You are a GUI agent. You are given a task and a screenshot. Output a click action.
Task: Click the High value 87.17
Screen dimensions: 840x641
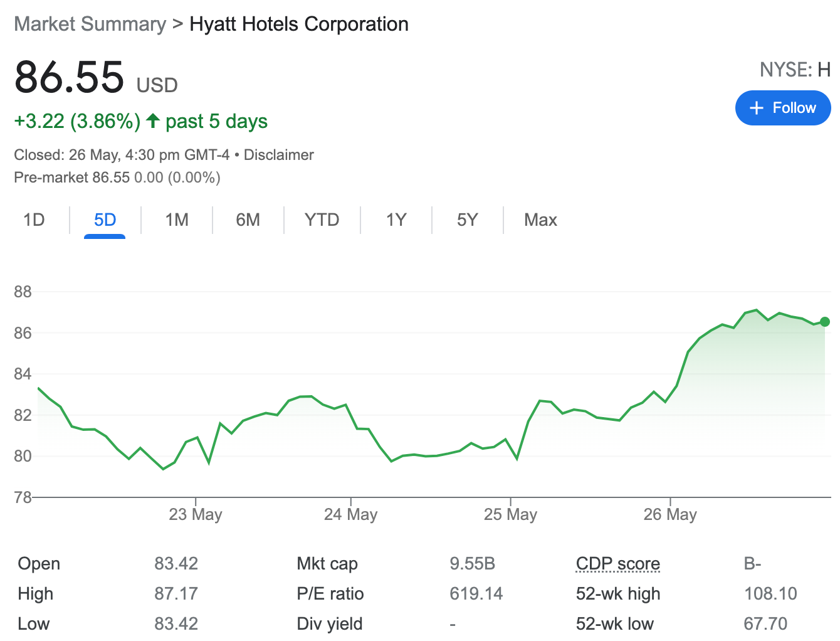[x=176, y=593]
